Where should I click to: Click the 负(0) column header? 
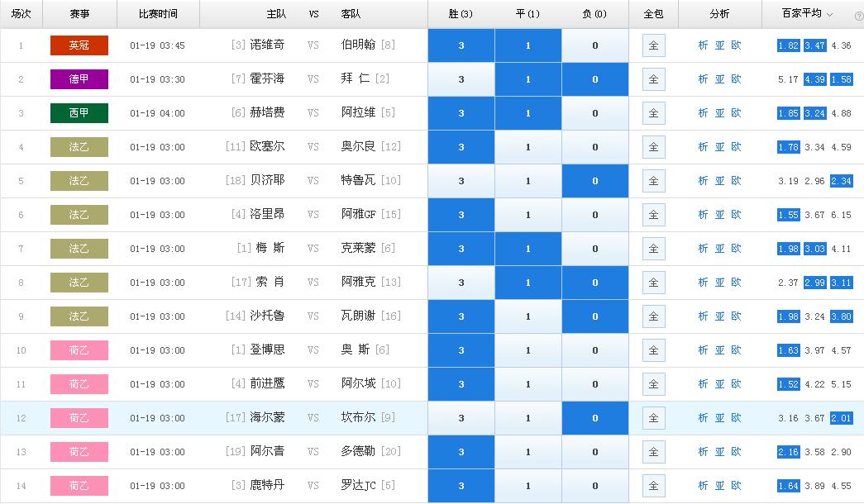coord(594,14)
